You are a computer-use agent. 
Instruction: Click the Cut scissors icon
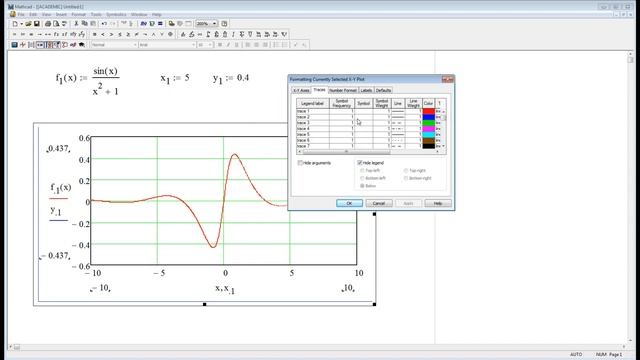point(76,24)
